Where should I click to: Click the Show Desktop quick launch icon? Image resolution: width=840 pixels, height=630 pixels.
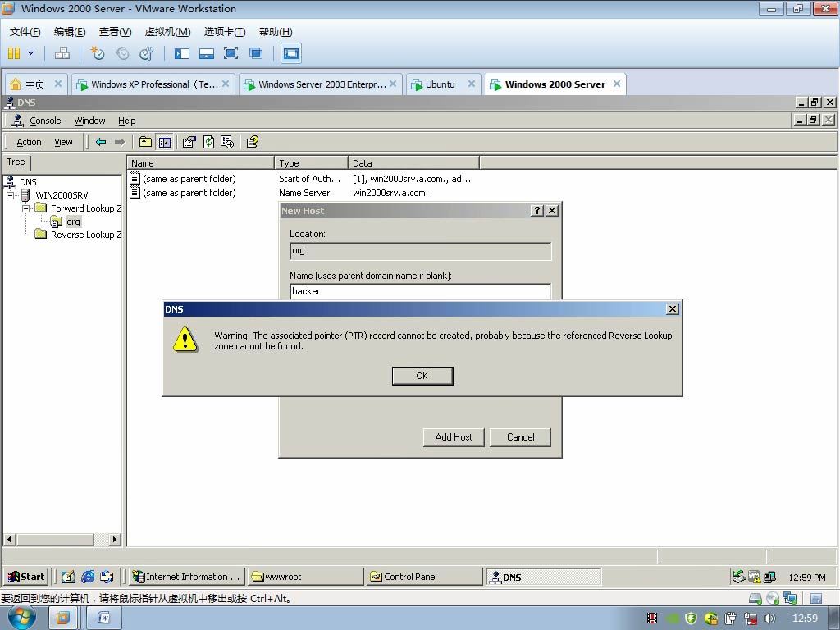click(69, 577)
